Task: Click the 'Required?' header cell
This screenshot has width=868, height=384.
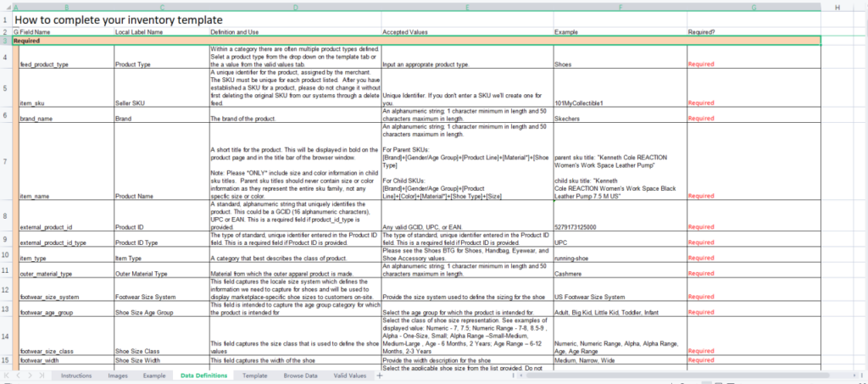Action: pyautogui.click(x=754, y=32)
